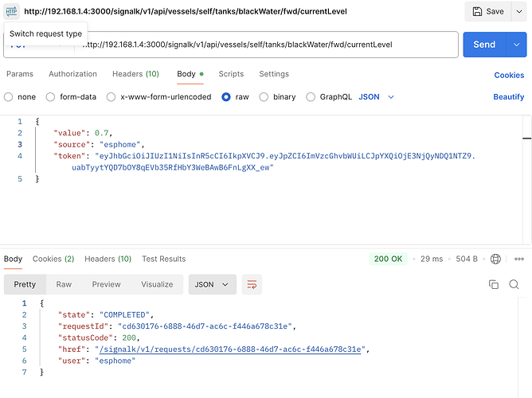This screenshot has width=532, height=398.
Task: Search the response with magnifier icon
Action: (514, 284)
